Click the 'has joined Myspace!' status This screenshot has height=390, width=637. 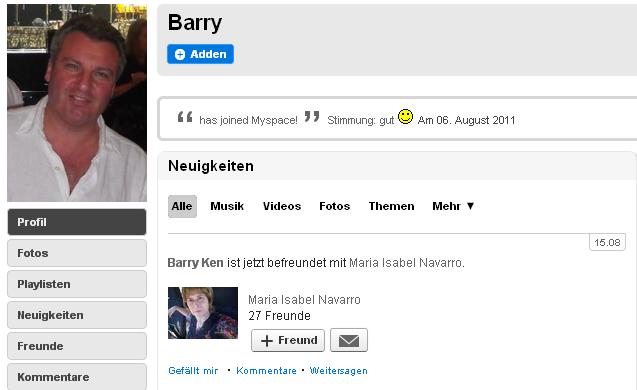pyautogui.click(x=248, y=120)
